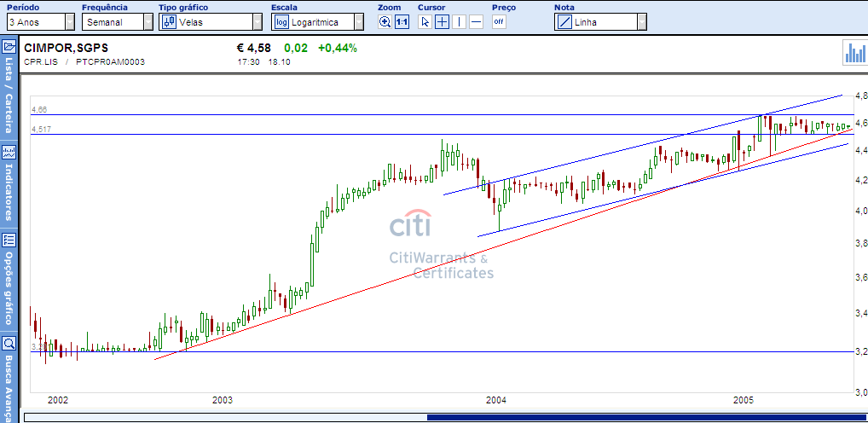The image size is (868, 423).
Task: Click the 2002 year label on the time axis
Action: tap(58, 400)
